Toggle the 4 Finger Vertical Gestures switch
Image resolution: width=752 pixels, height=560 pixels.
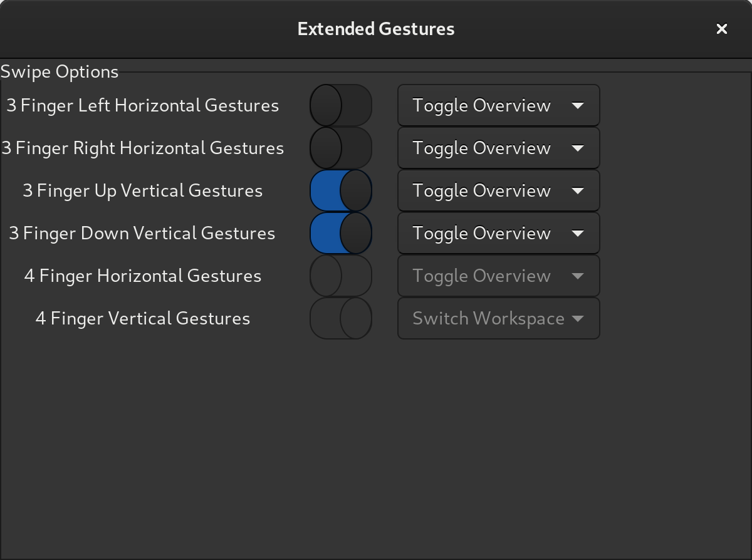tap(341, 318)
